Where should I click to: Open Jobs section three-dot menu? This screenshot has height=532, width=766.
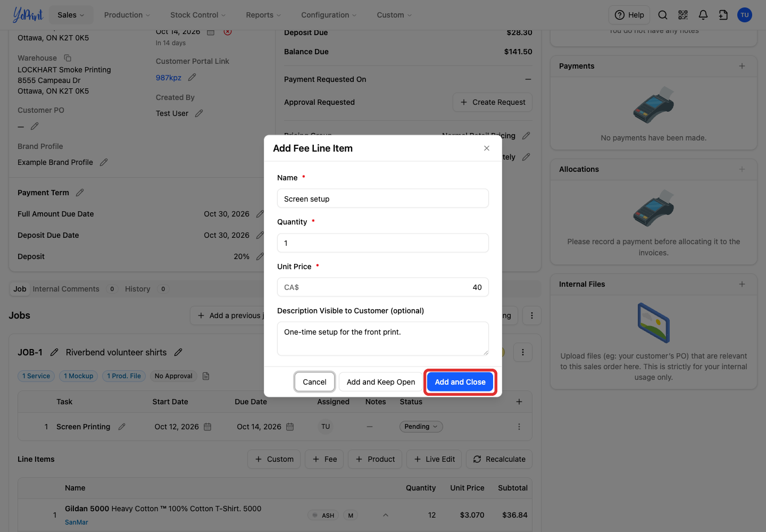tap(532, 315)
